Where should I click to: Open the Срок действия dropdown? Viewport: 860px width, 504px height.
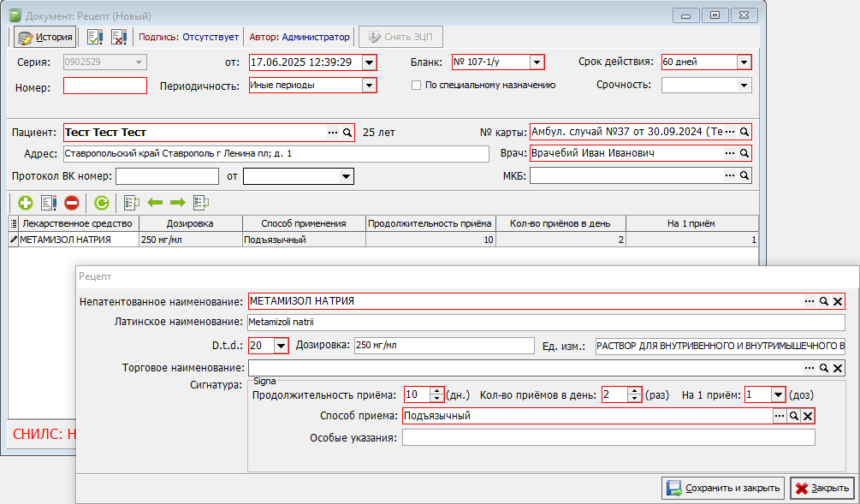click(x=744, y=62)
